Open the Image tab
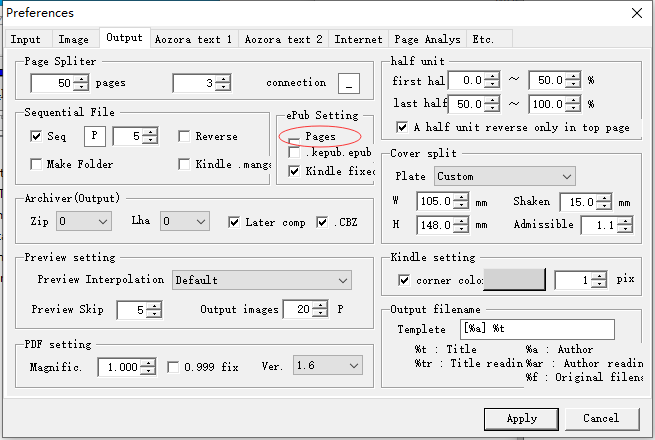The height and width of the screenshot is (440, 655). pyautogui.click(x=74, y=39)
